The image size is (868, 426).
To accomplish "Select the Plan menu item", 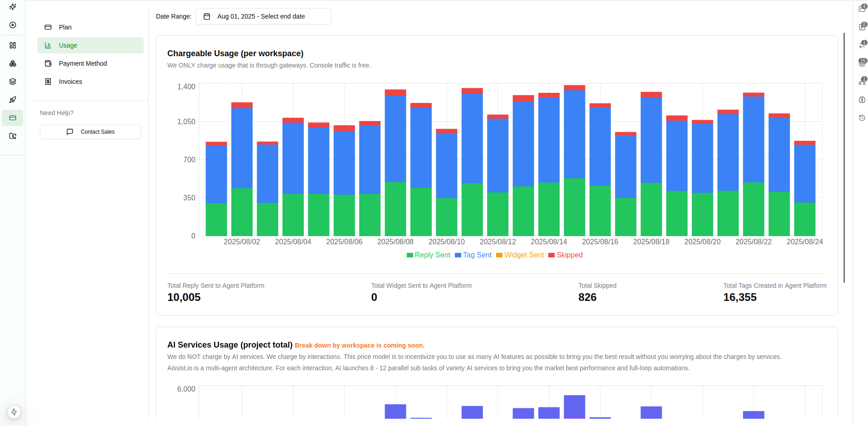I will (x=65, y=27).
